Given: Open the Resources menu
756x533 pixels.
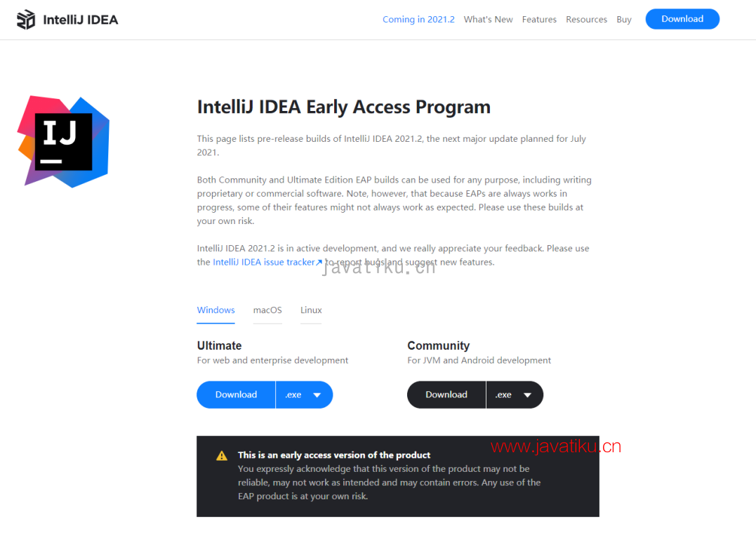Looking at the screenshot, I should tap(586, 20).
